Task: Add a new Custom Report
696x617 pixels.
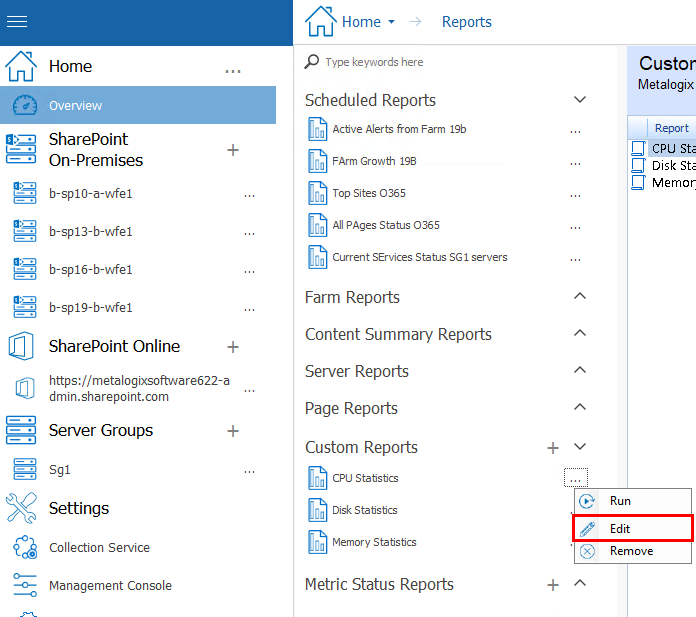Action: coord(553,448)
